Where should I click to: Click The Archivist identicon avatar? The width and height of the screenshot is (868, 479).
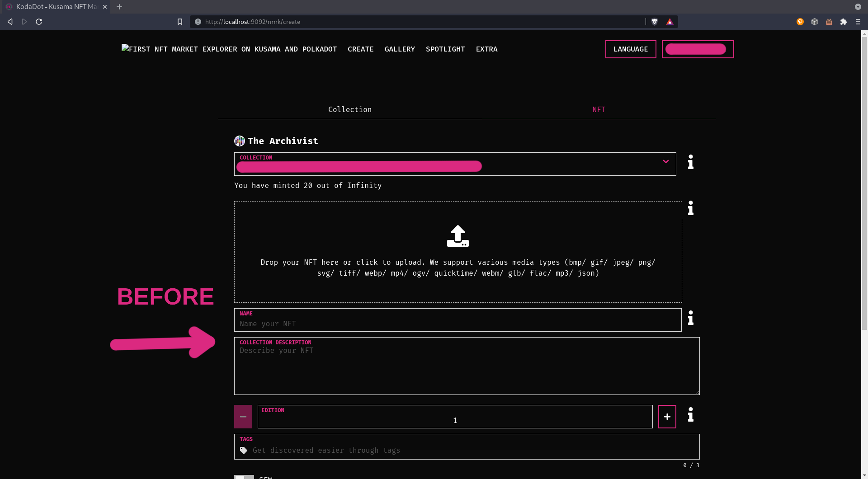[x=240, y=141]
